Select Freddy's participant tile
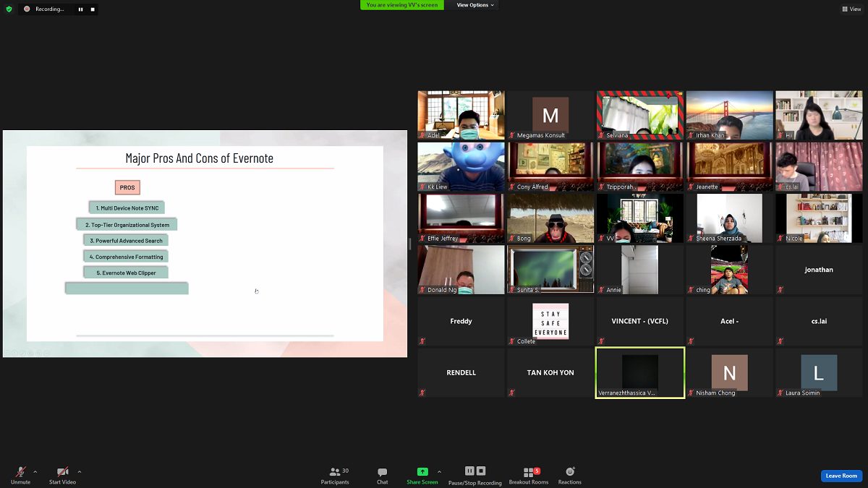 [461, 321]
